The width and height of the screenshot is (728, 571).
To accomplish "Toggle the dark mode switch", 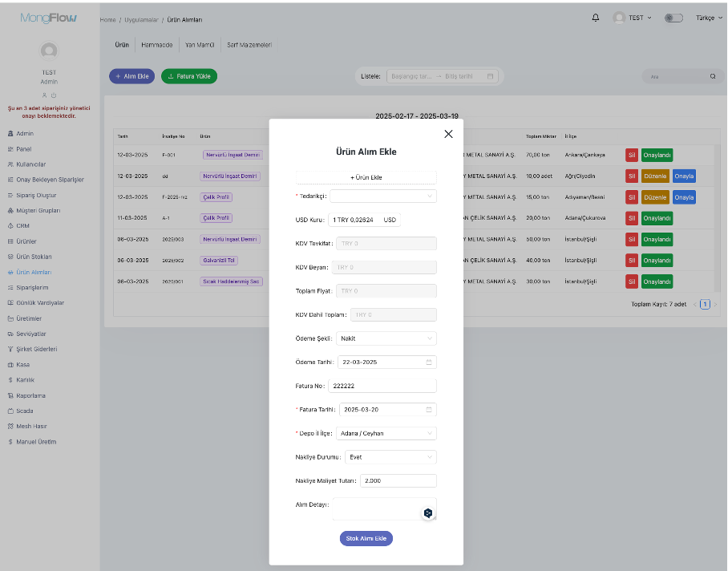I will click(x=673, y=18).
